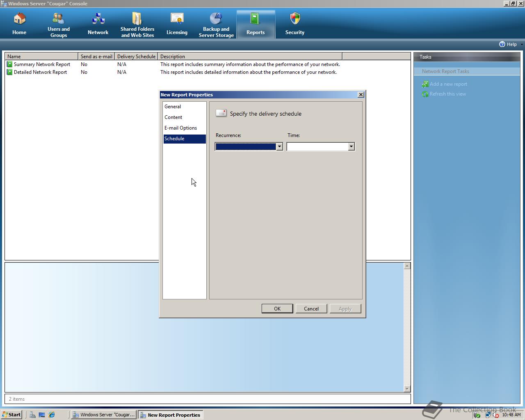
Task: Open the Home section icon
Action: [x=19, y=19]
